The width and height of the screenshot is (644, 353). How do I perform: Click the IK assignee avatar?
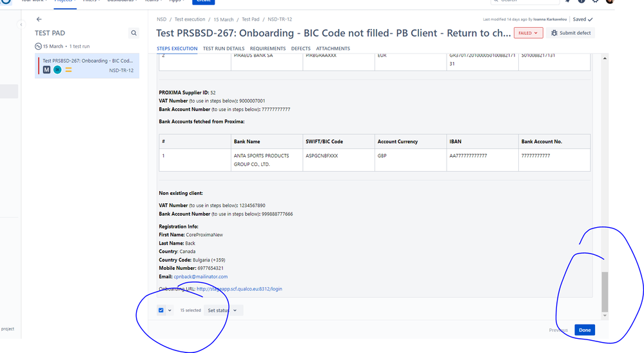click(57, 70)
